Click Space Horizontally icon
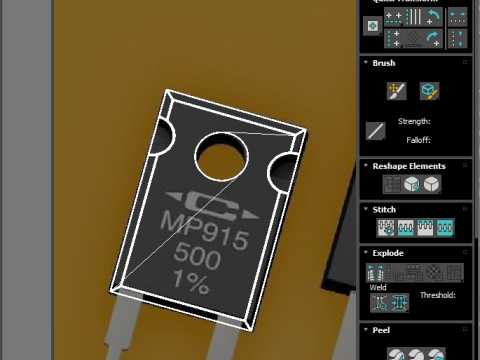Viewport: 480px width, 360px height. click(x=457, y=18)
